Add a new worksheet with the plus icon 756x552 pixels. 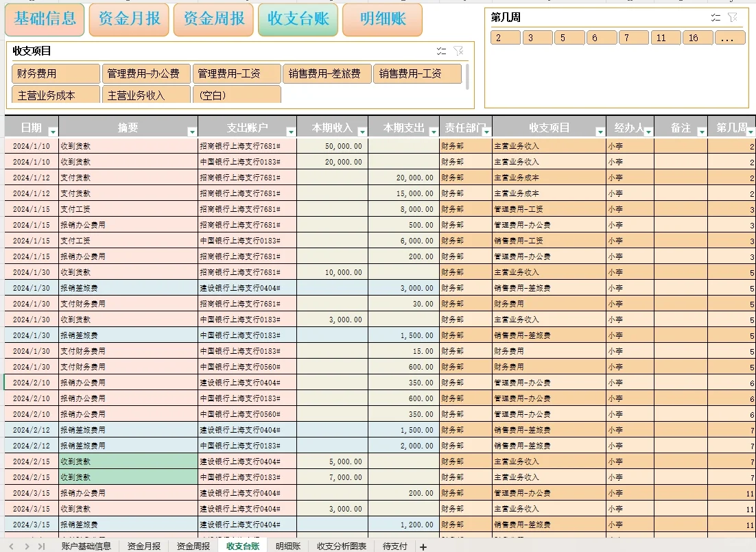423,547
